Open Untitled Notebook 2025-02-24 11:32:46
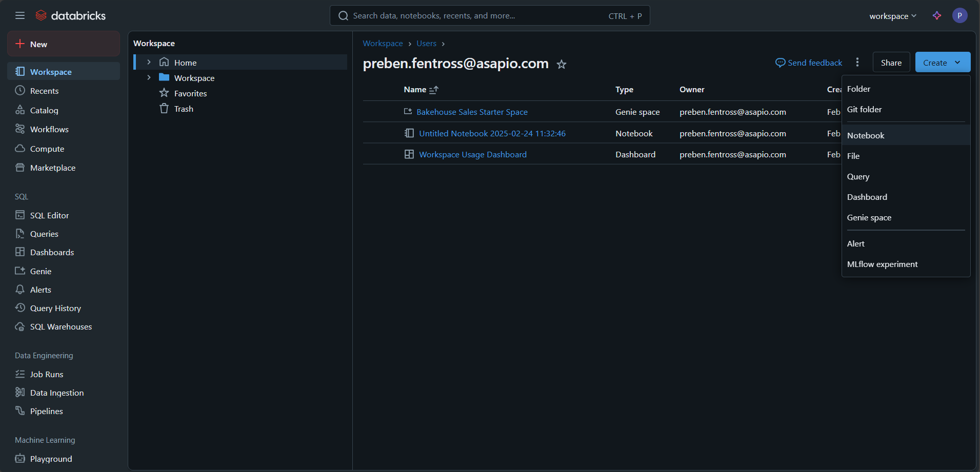Viewport: 980px width, 472px height. coord(492,133)
